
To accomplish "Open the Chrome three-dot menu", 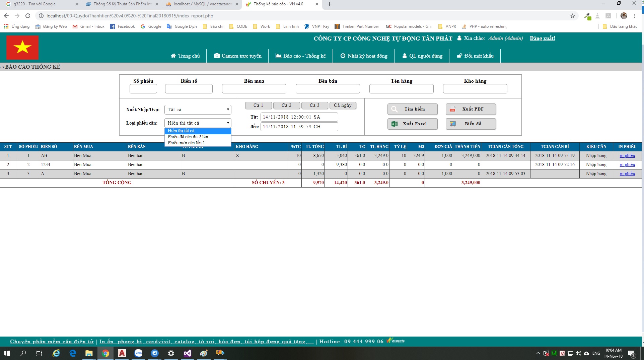I will click(x=635, y=16).
